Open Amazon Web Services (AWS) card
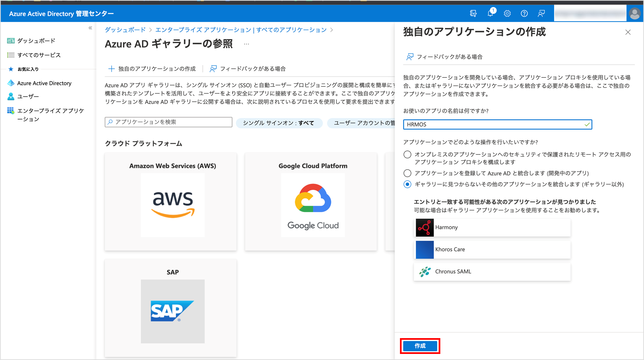 tap(171, 201)
